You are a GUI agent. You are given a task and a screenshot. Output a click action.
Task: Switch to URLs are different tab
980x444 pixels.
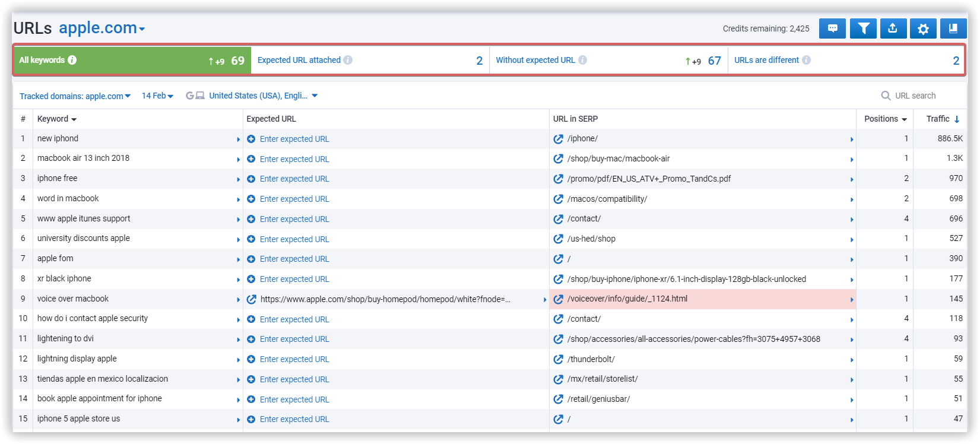(x=846, y=60)
